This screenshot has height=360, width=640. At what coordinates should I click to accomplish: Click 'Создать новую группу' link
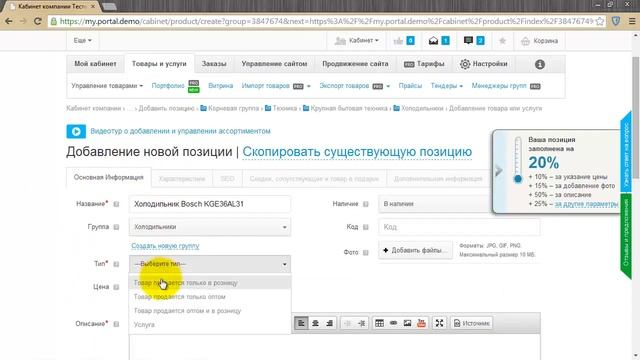click(x=165, y=246)
